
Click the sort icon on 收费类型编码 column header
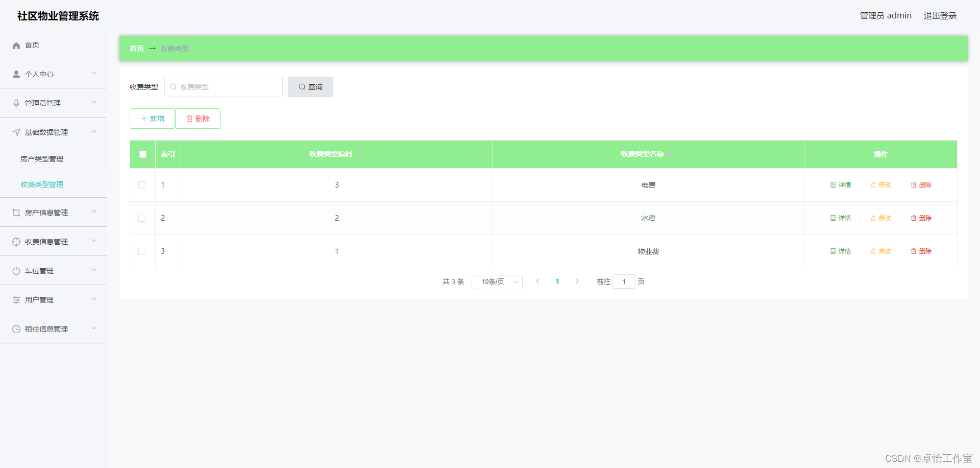click(x=358, y=154)
